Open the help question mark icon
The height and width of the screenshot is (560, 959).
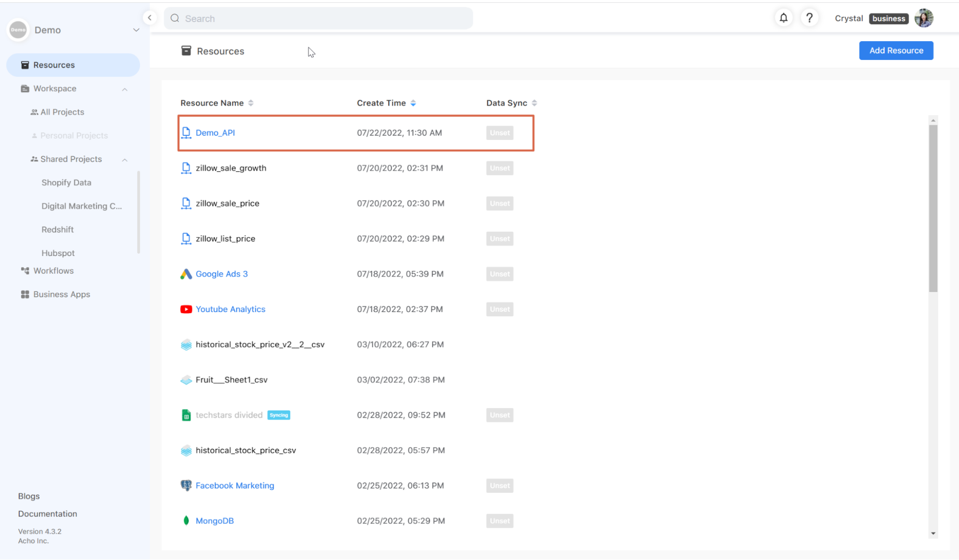click(809, 18)
